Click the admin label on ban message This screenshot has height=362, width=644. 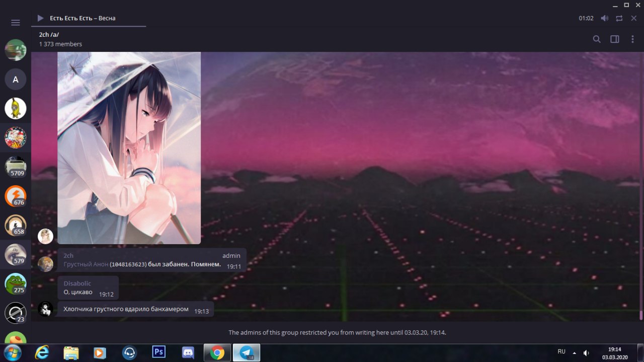[x=231, y=256]
